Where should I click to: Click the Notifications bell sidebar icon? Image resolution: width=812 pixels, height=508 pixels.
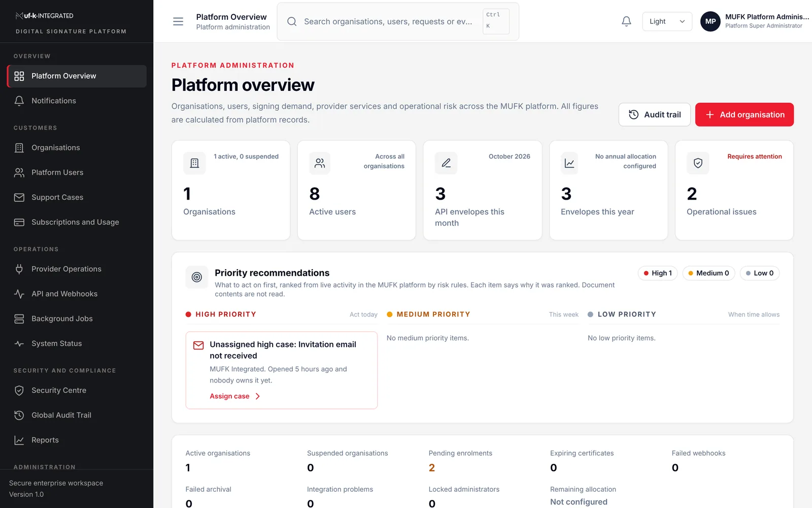[19, 101]
